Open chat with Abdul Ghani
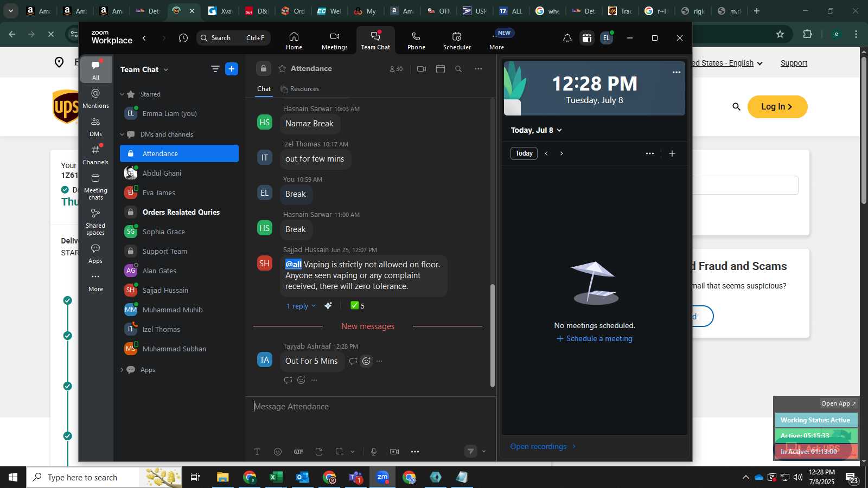The image size is (868, 488). (179, 173)
